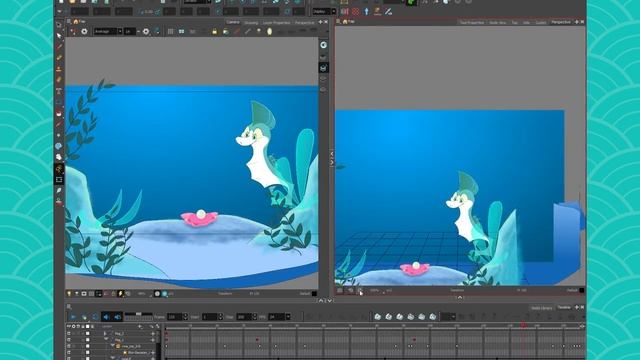Select the white Hand grabber tool
Image resolution: width=640 pixels, height=360 pixels.
pos(59,157)
